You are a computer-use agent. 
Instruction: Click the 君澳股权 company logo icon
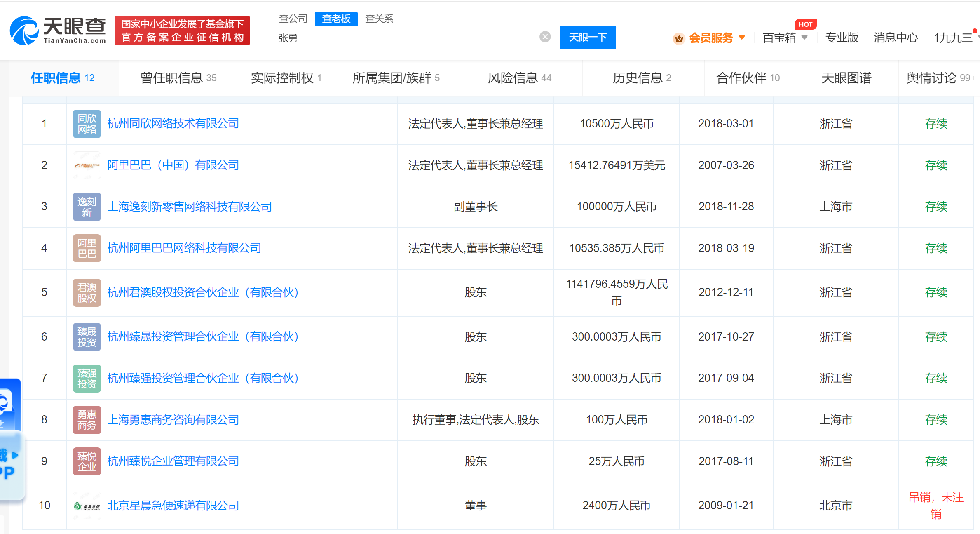pyautogui.click(x=87, y=292)
